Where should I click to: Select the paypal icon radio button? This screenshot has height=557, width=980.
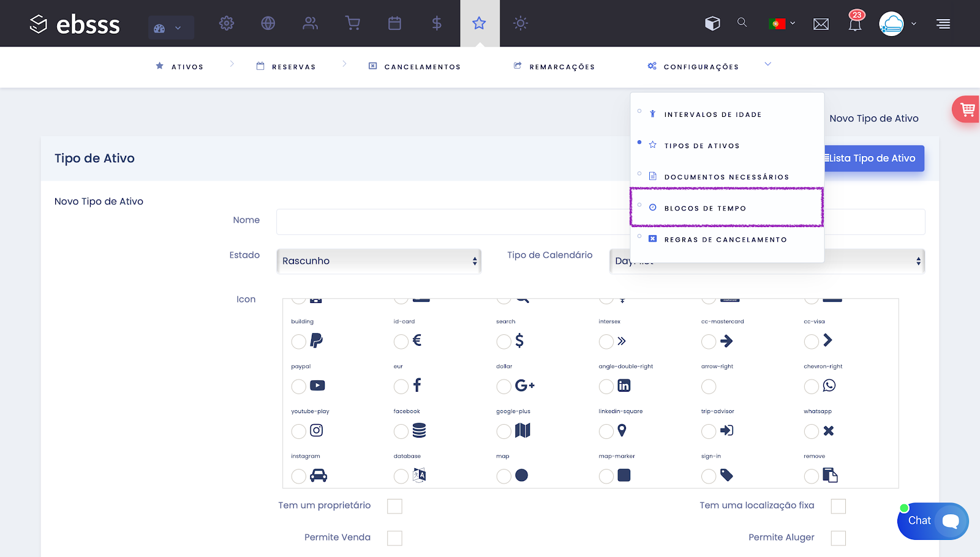(299, 342)
